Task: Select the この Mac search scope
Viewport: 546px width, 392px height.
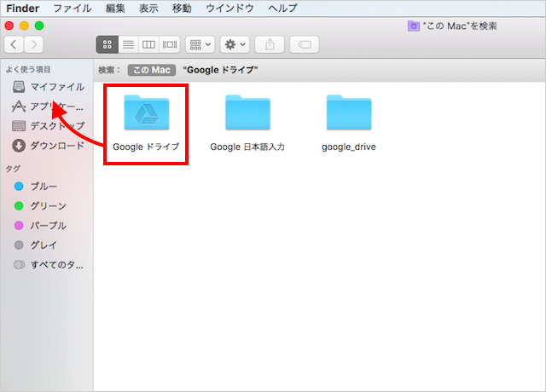Action: (152, 70)
